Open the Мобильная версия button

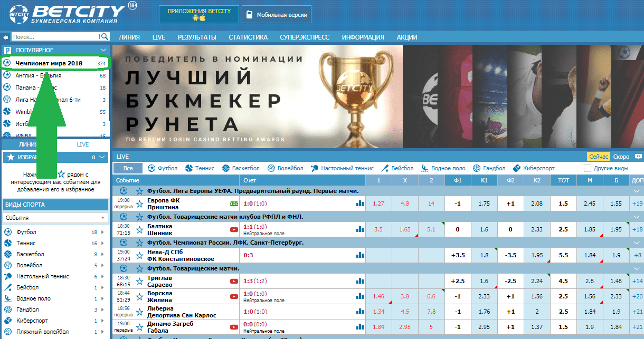point(277,15)
